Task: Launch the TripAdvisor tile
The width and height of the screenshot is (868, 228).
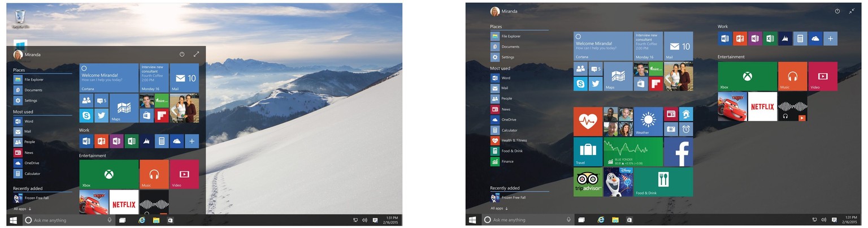Action: [588, 182]
